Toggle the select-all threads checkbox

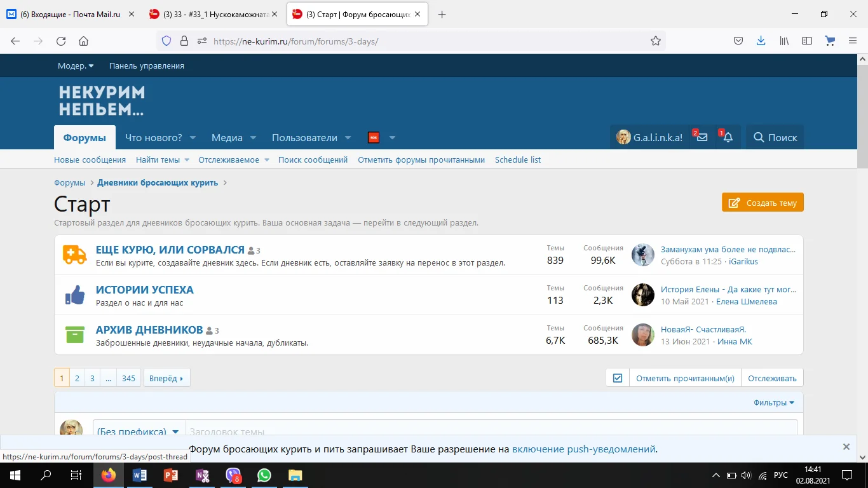[x=617, y=378]
